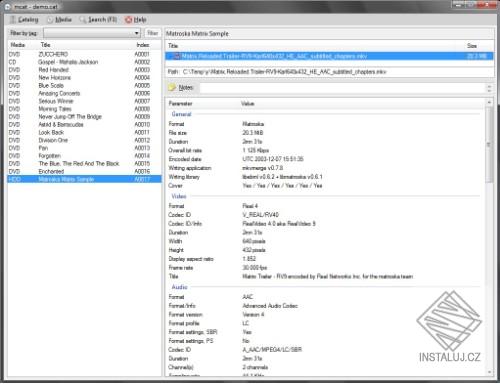Viewport: 500px width, 384px height.
Task: Click the Search magnifier icon
Action: pyautogui.click(x=82, y=20)
